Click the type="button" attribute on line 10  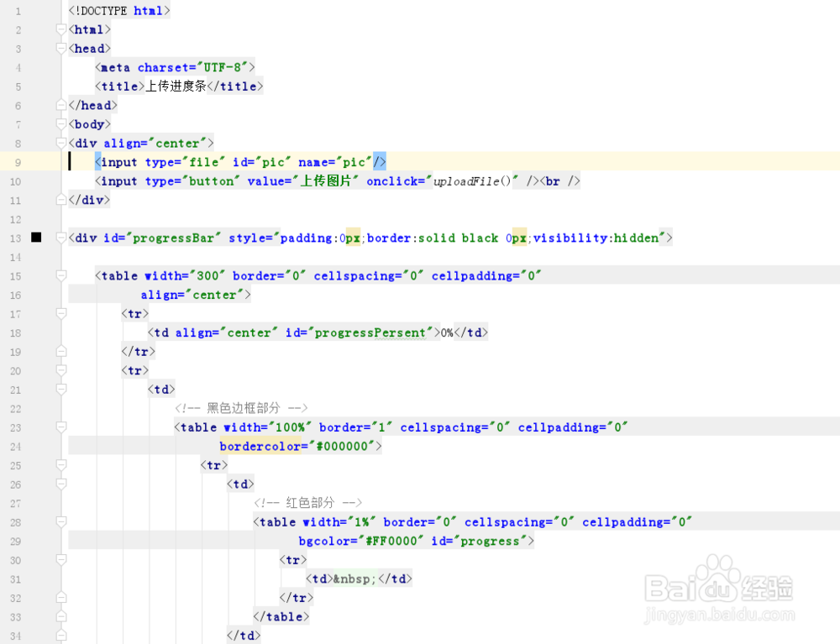[x=192, y=181]
